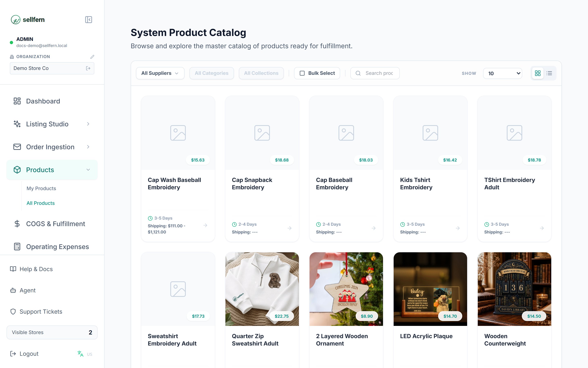The width and height of the screenshot is (588, 368).
Task: Click the language translate icon
Action: (80, 354)
